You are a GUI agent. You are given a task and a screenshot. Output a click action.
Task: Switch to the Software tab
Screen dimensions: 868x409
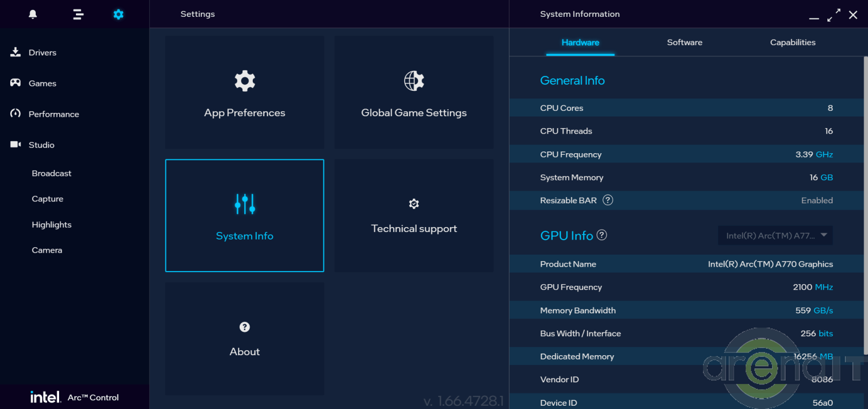click(x=684, y=42)
